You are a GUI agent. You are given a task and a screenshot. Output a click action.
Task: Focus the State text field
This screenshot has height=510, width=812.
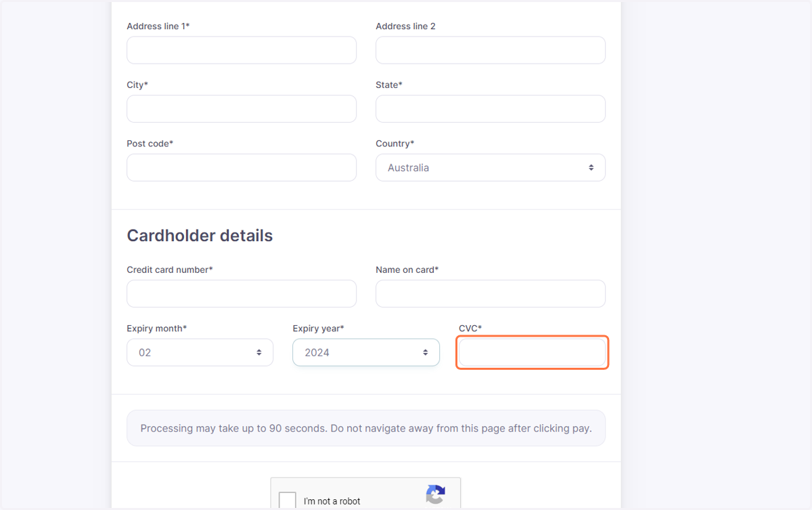(x=491, y=109)
